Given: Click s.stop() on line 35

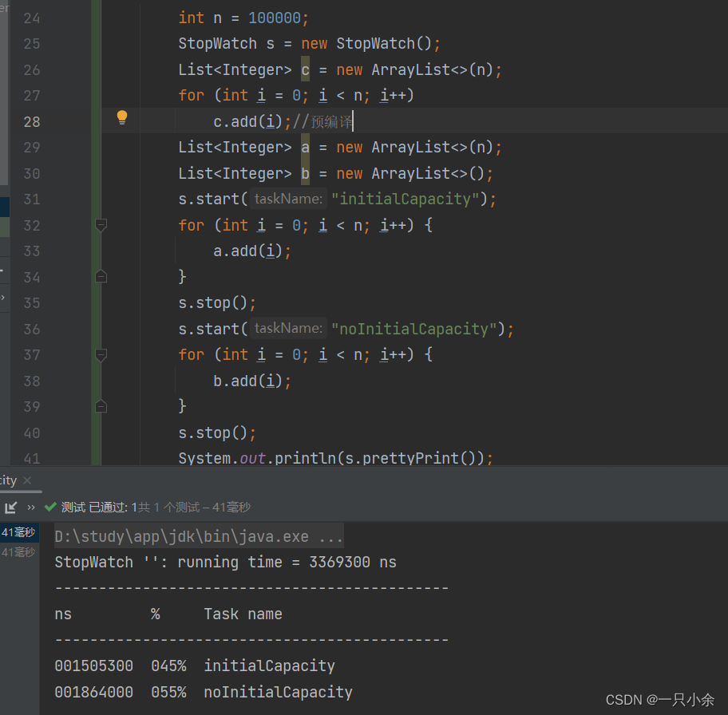Looking at the screenshot, I should click(x=213, y=303).
